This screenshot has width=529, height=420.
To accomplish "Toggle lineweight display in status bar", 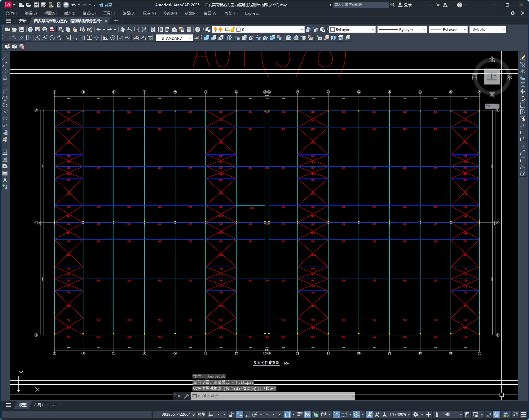I will tap(300, 414).
